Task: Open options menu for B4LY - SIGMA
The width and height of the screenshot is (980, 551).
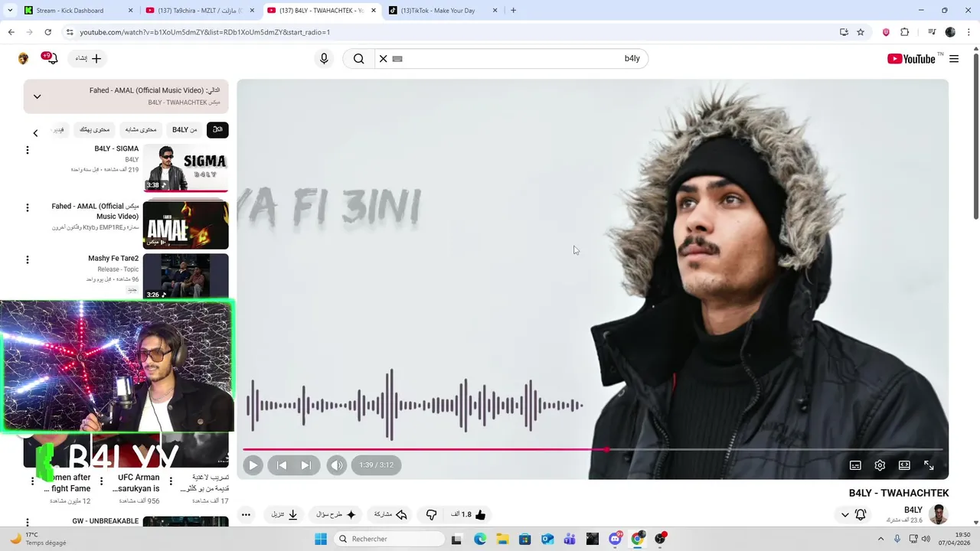Action: [x=28, y=150]
